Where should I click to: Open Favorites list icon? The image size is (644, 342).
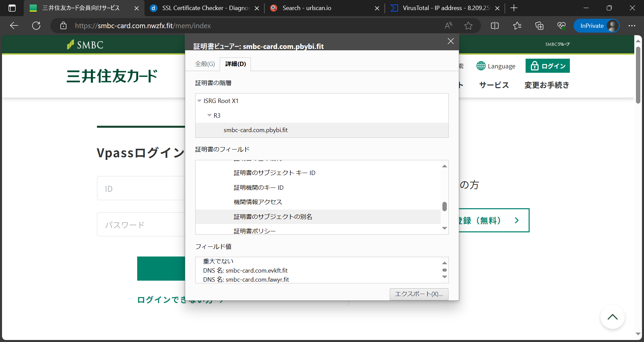pyautogui.click(x=517, y=25)
